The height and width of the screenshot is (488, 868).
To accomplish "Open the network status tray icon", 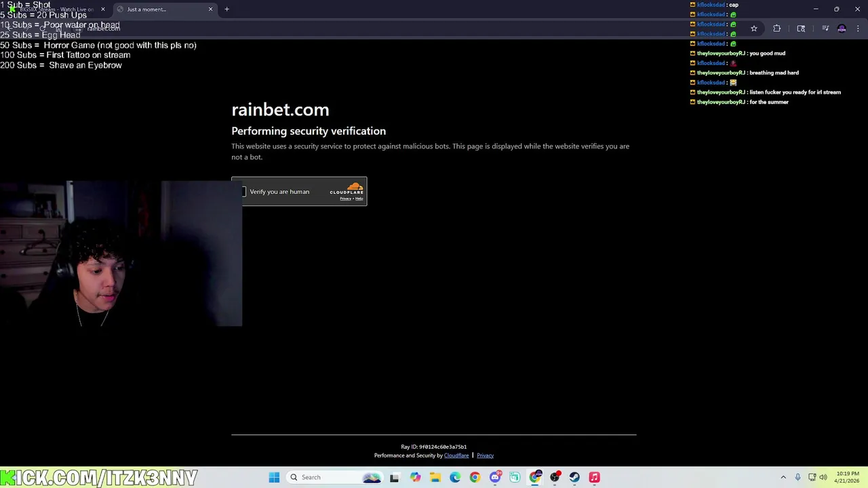I will point(812,477).
